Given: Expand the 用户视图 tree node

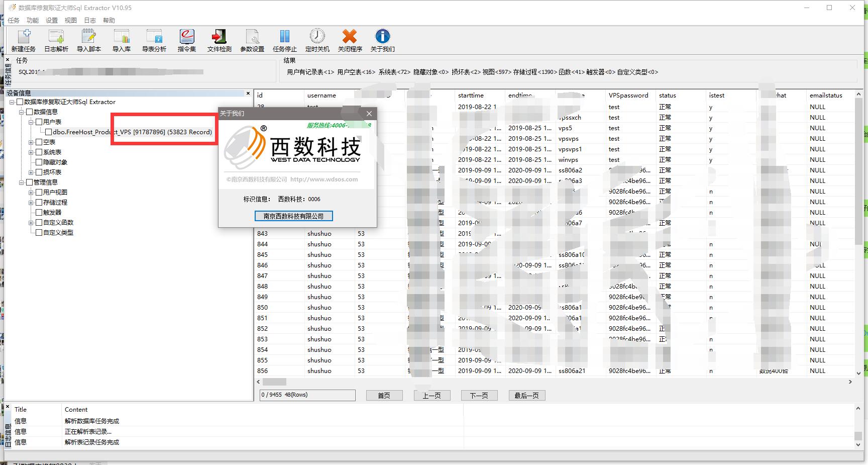Looking at the screenshot, I should pyautogui.click(x=31, y=193).
